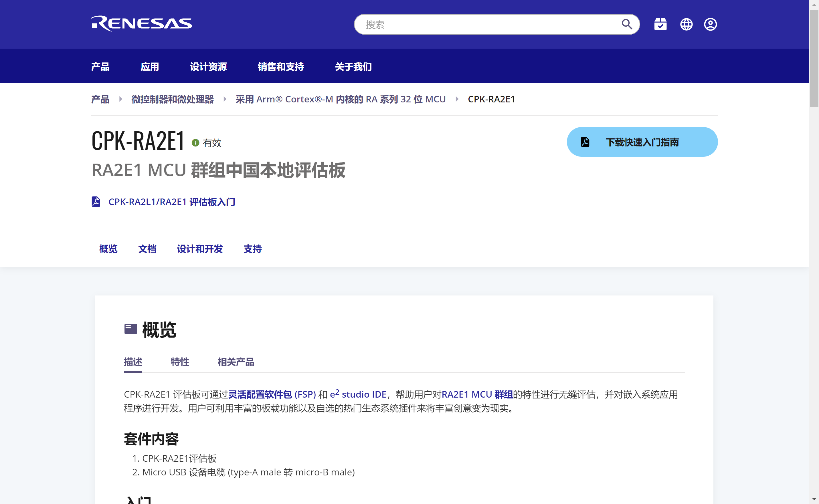The width and height of the screenshot is (819, 504).
Task: Open the RA2E1 MCU 群组 link
Action: pos(478,394)
